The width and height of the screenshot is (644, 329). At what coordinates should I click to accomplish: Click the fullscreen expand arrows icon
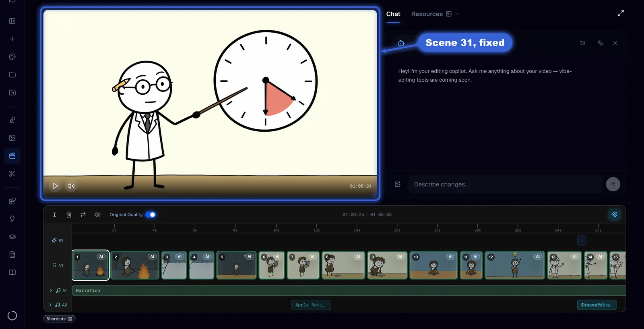pos(621,13)
